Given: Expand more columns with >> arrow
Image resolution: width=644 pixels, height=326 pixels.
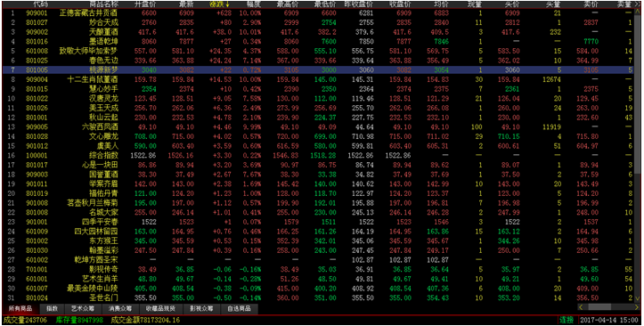Looking at the screenshot, I should [x=638, y=4].
